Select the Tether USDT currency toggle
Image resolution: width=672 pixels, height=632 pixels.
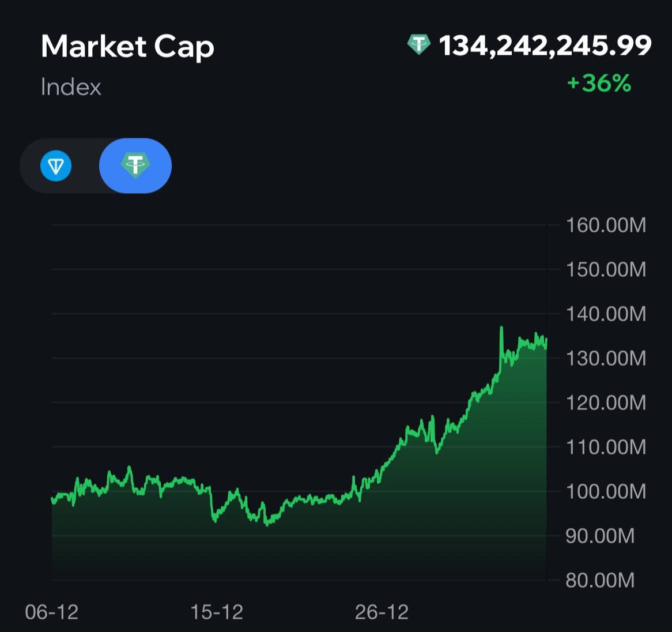click(135, 165)
